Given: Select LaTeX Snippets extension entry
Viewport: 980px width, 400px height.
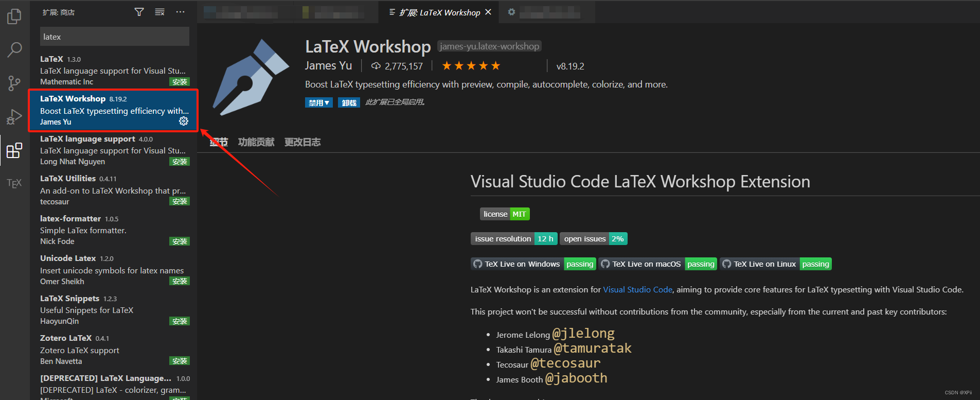Looking at the screenshot, I should coord(114,309).
